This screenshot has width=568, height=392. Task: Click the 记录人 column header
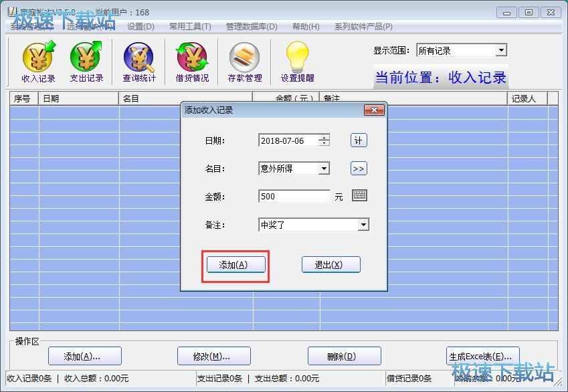click(527, 98)
